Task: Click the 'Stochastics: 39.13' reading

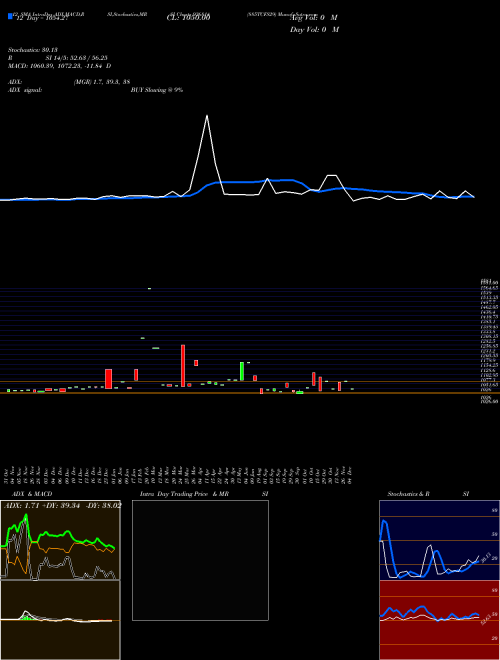Action: (x=33, y=50)
